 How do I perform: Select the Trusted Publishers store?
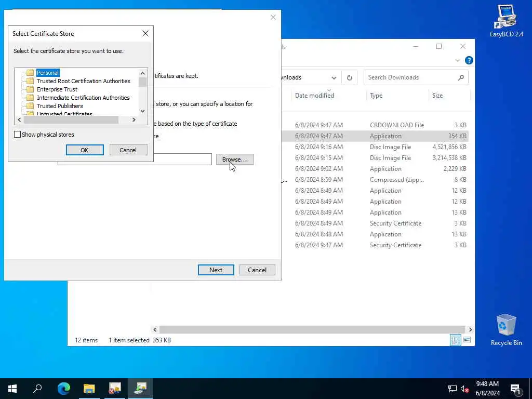[60, 106]
